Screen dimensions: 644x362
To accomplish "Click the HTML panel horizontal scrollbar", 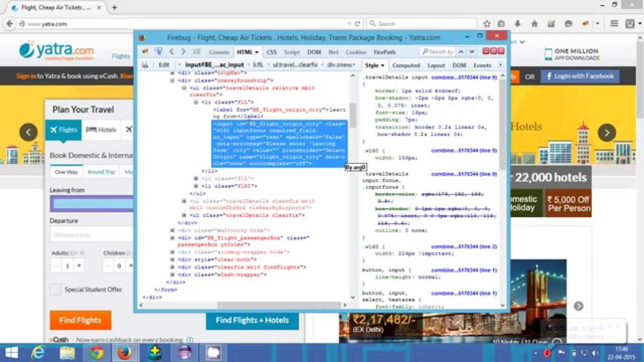I will point(279,305).
